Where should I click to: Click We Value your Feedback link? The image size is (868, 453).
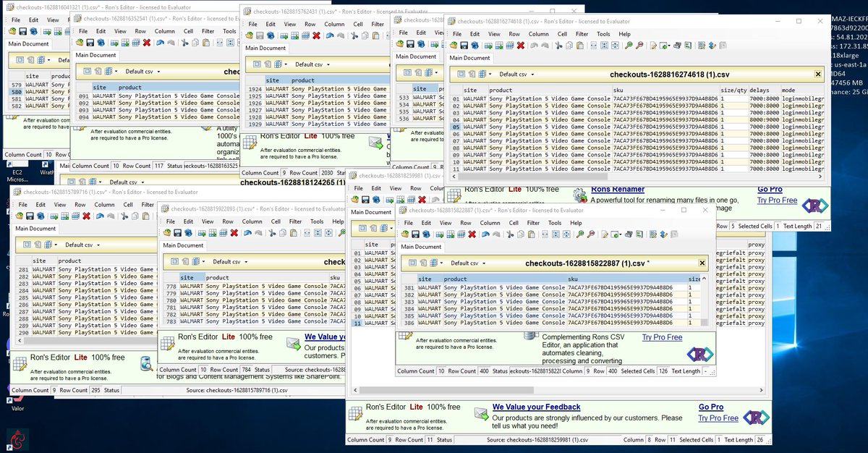pos(536,407)
